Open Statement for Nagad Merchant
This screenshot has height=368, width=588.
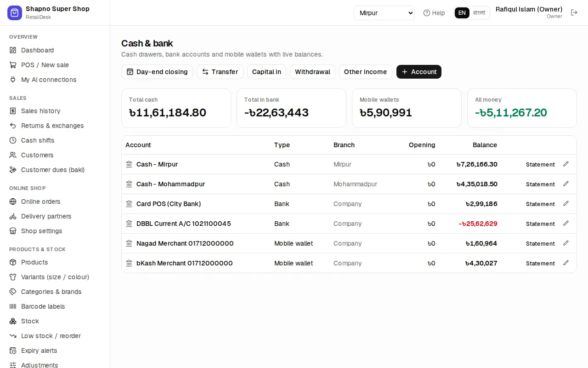540,244
